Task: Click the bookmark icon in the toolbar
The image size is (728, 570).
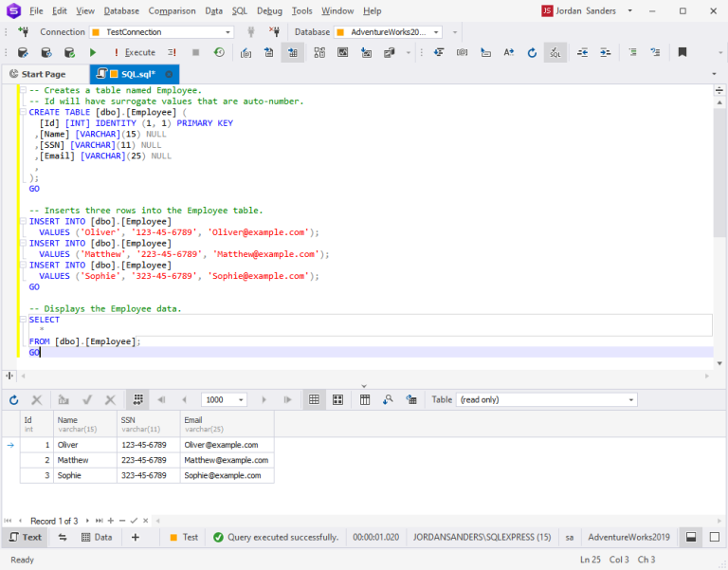Action: click(682, 52)
